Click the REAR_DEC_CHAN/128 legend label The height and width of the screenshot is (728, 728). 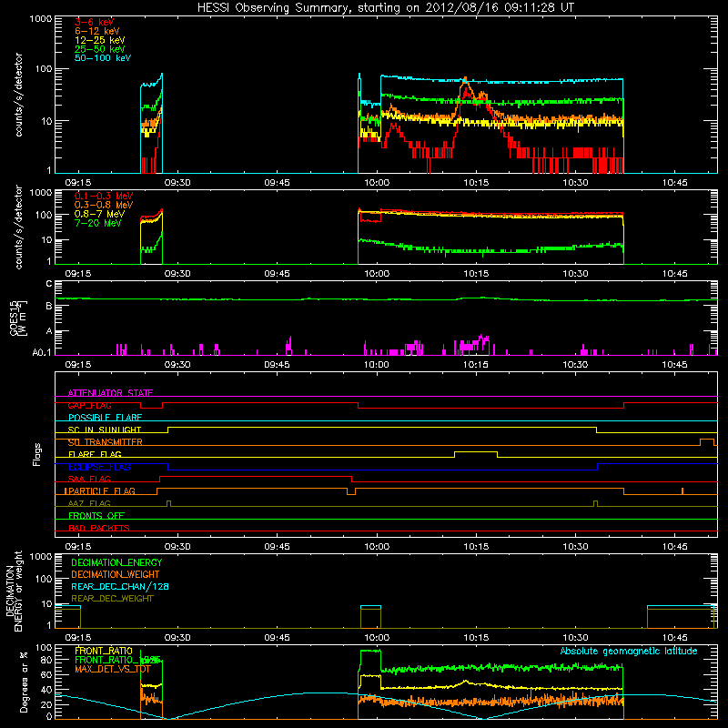pyautogui.click(x=120, y=586)
